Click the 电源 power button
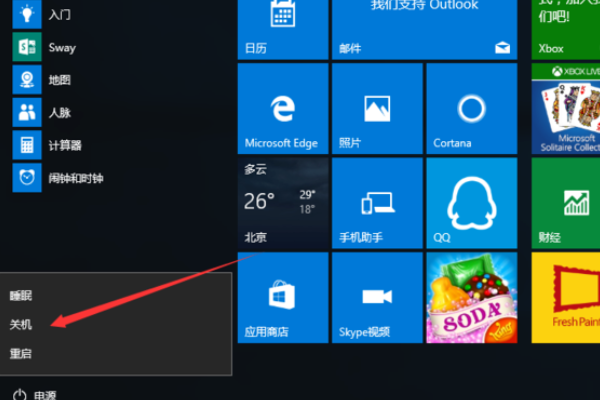Image resolution: width=600 pixels, height=400 pixels. point(34,394)
